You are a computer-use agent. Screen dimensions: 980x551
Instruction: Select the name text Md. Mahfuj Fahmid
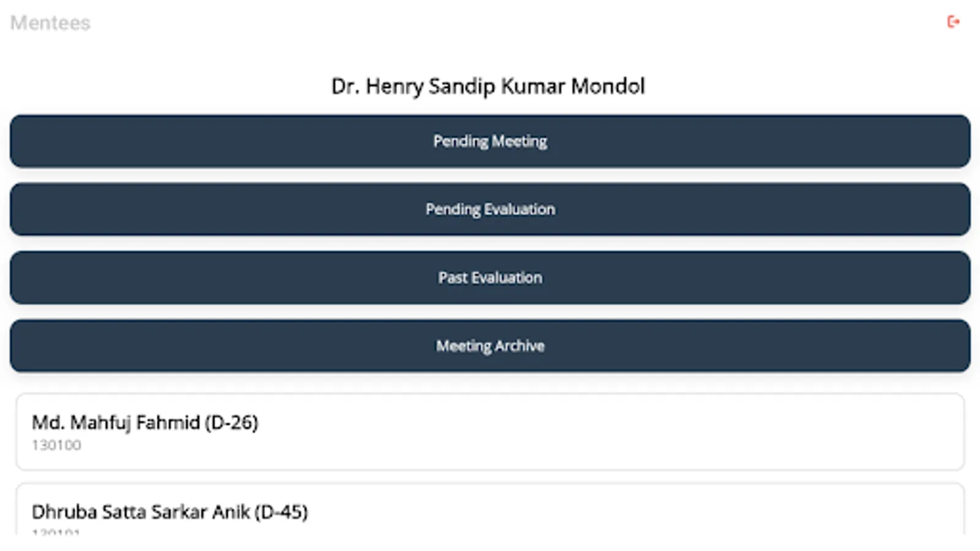coord(116,422)
